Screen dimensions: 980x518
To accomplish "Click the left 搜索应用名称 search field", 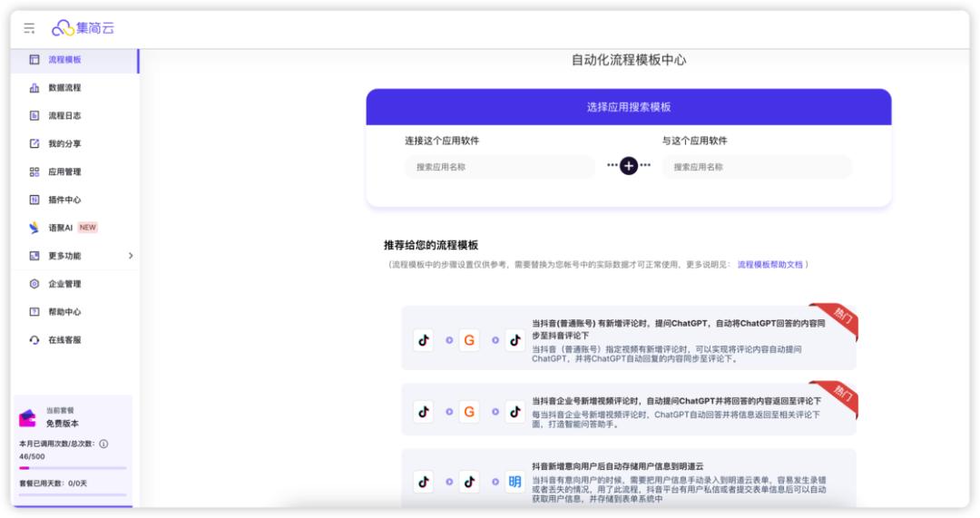I will point(499,167).
